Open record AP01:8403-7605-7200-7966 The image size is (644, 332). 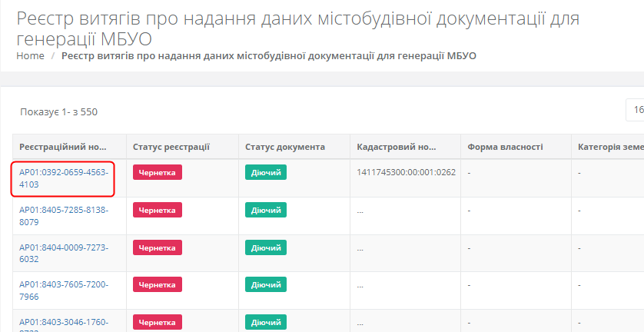[x=64, y=290]
